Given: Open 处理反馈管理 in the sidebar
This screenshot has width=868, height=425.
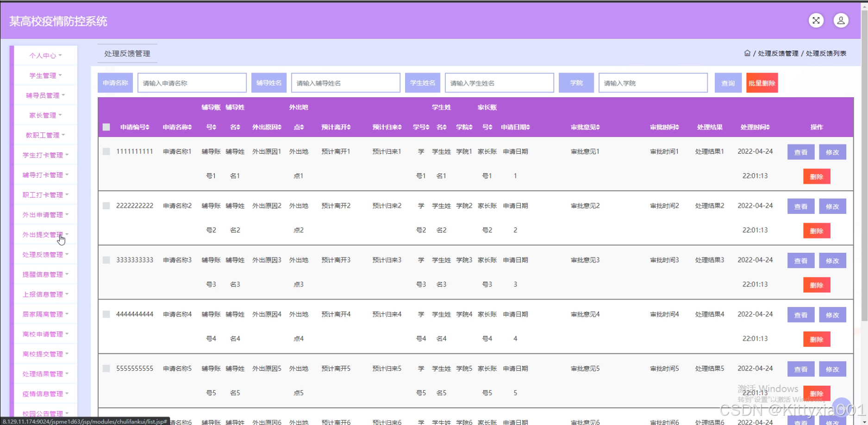Looking at the screenshot, I should pyautogui.click(x=45, y=255).
